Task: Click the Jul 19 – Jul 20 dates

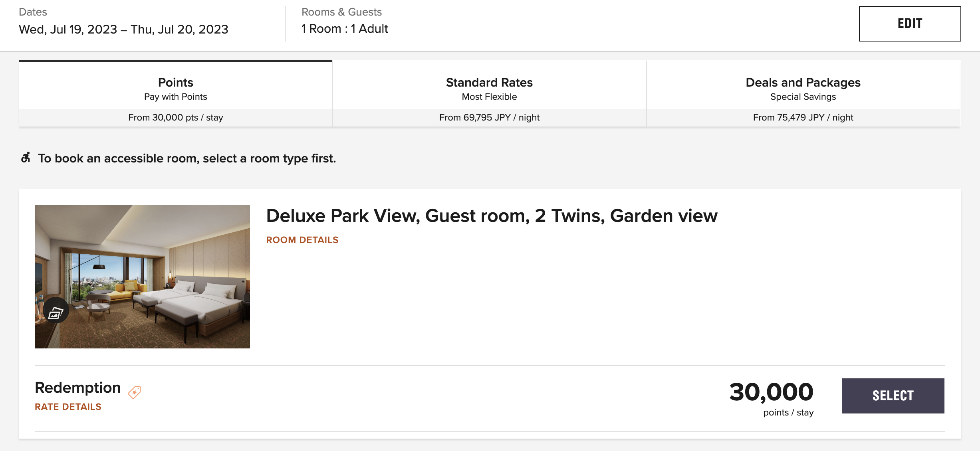Action: coord(123,29)
